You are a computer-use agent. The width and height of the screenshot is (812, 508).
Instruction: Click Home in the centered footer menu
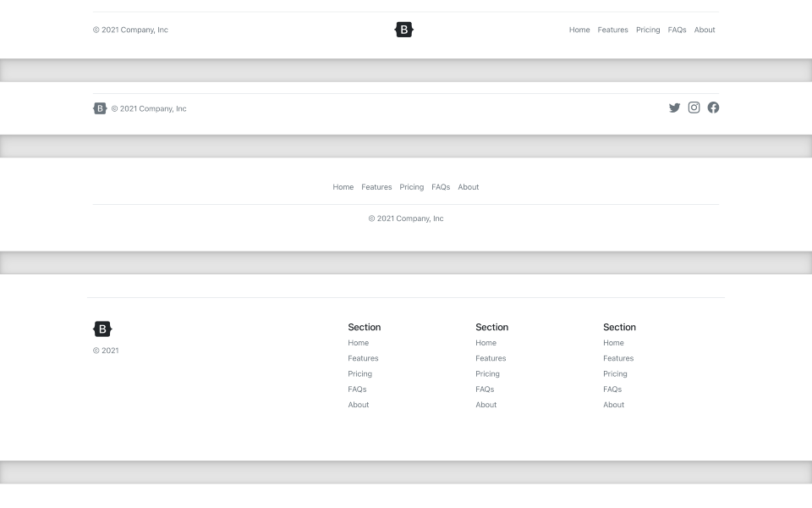point(343,187)
